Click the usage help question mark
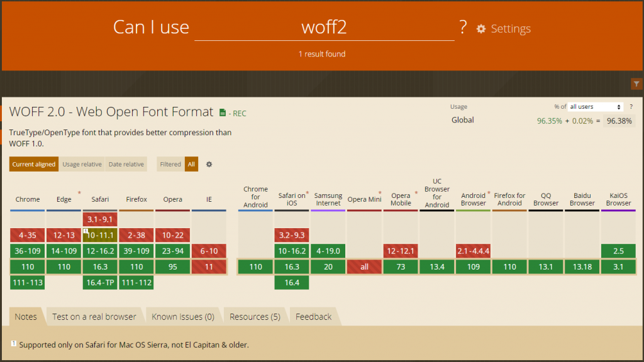The height and width of the screenshot is (362, 644). coord(631,107)
